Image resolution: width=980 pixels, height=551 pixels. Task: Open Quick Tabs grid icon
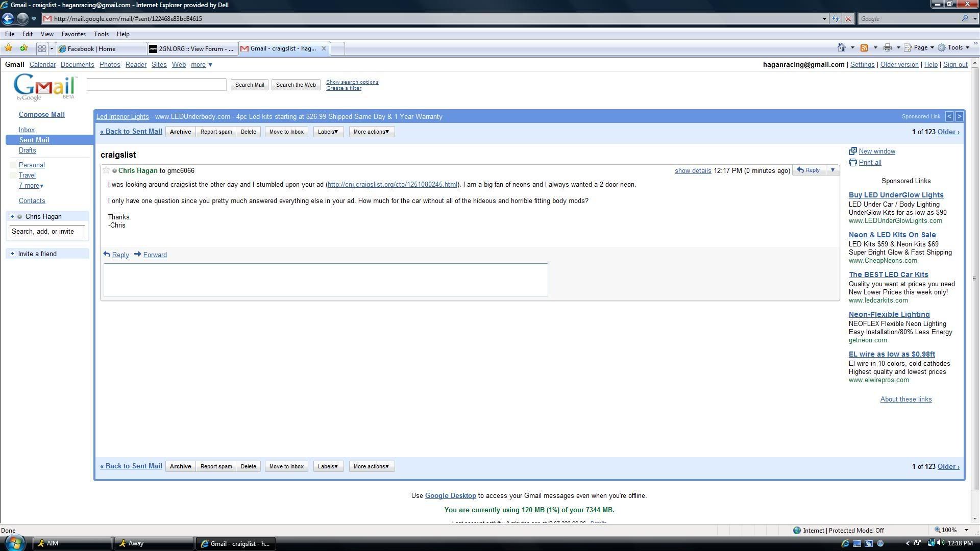tap(42, 48)
